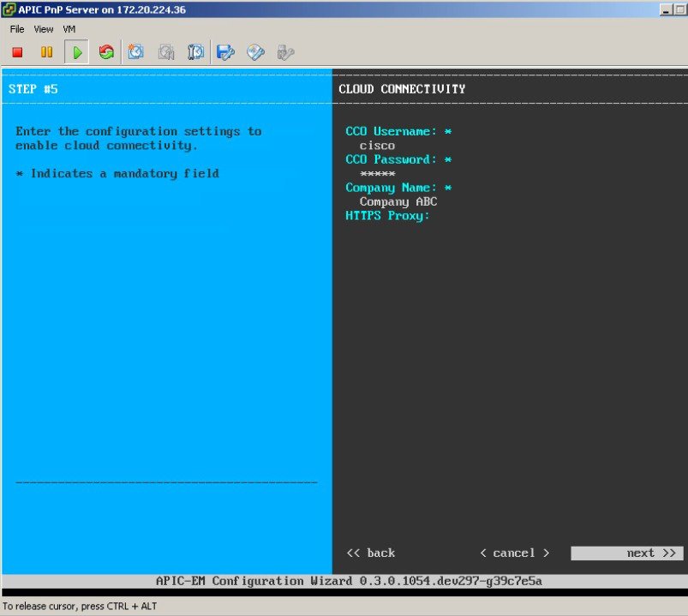This screenshot has width=688, height=616.
Task: Minimize the APIC PnP Server window
Action: click(x=666, y=9)
